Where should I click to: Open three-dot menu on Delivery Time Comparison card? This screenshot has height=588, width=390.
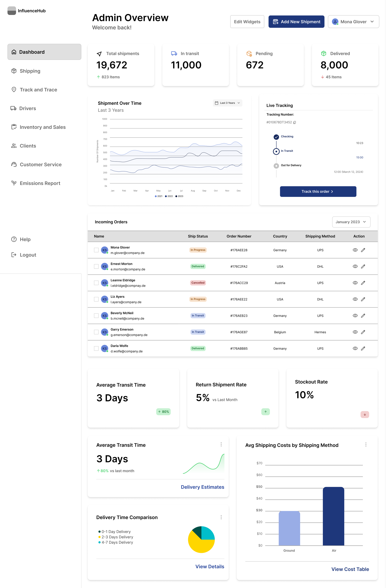click(x=221, y=517)
